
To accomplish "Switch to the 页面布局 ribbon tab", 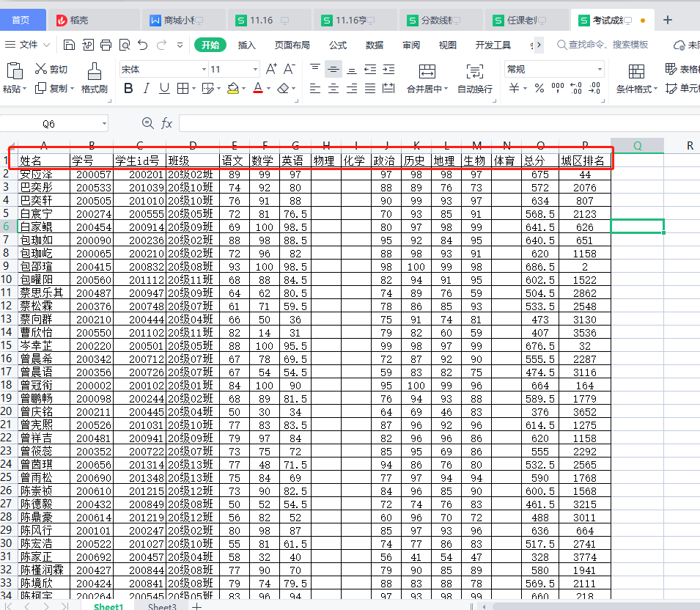I will click(x=292, y=45).
